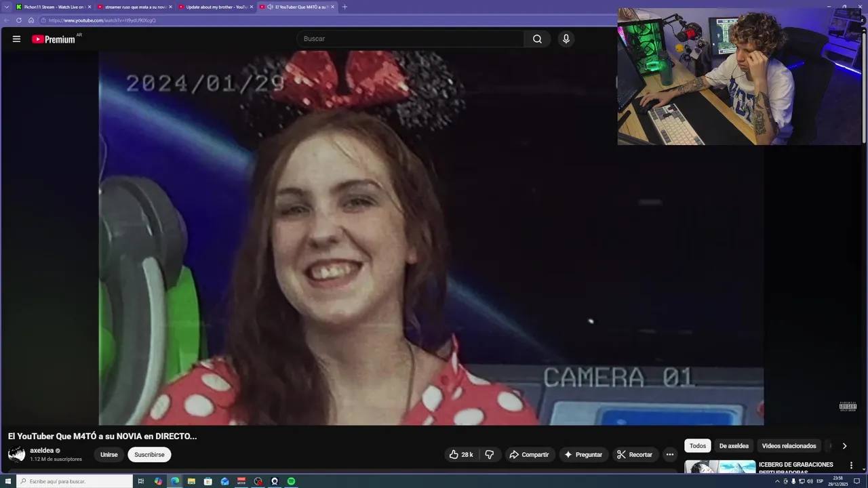Open Microsoft Store from the taskbar
868x488 pixels.
click(x=208, y=481)
